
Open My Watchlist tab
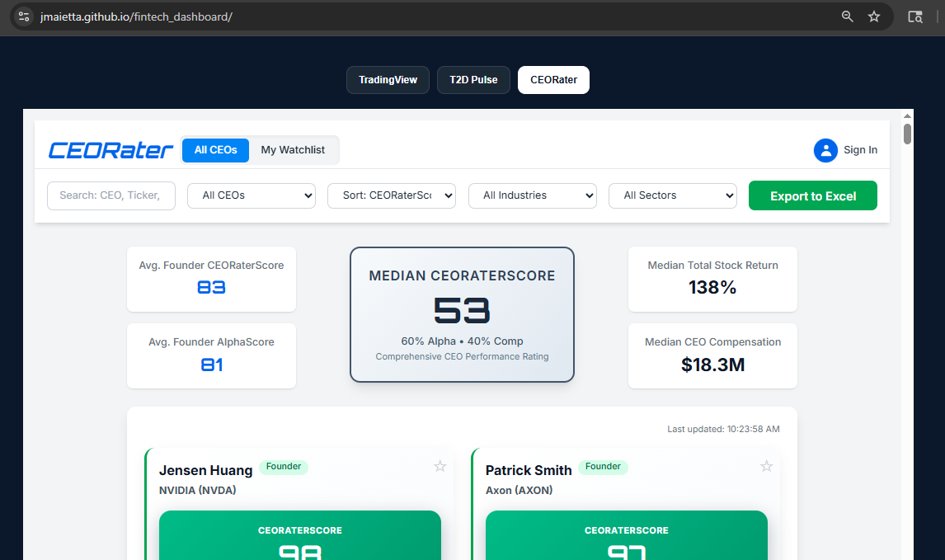click(x=293, y=150)
